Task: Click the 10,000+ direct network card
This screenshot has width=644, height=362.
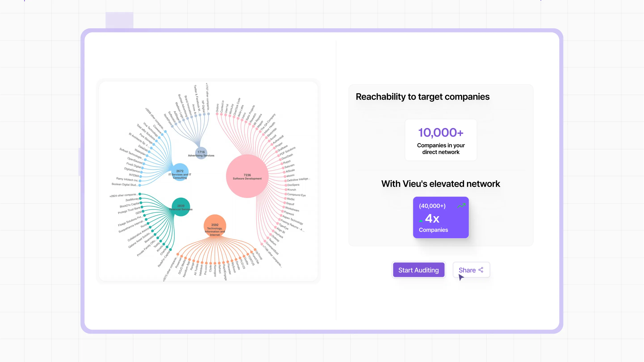Action: pyautogui.click(x=441, y=140)
